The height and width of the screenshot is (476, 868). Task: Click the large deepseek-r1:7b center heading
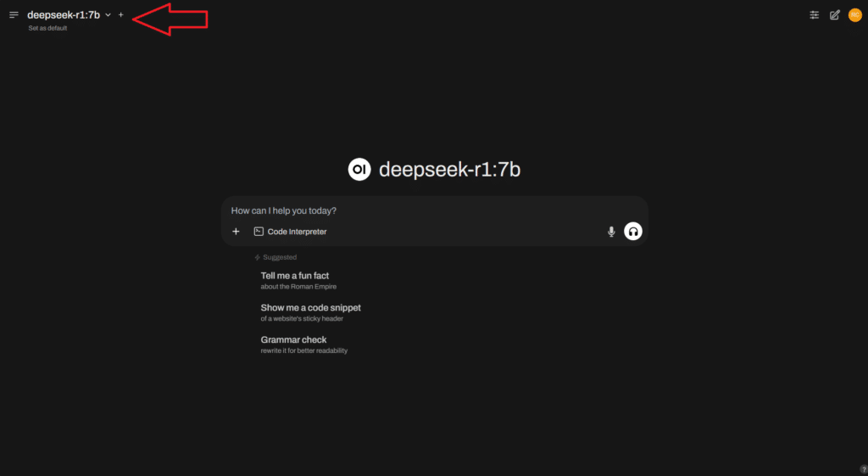[x=449, y=170]
